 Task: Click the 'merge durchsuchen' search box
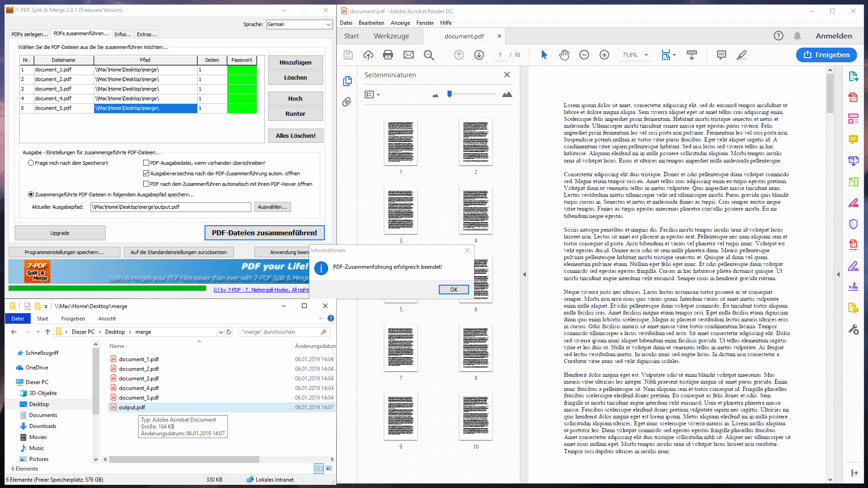click(284, 332)
